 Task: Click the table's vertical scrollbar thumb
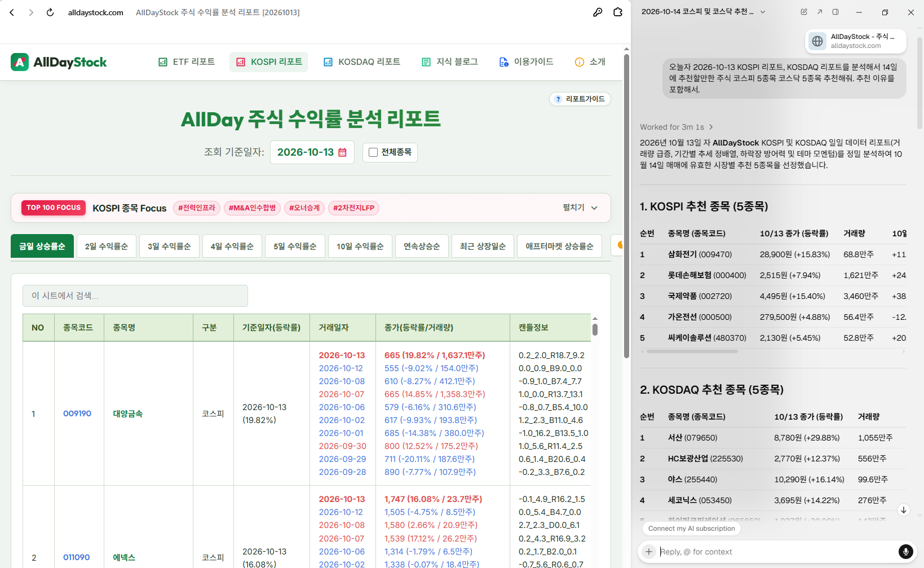[x=595, y=329]
